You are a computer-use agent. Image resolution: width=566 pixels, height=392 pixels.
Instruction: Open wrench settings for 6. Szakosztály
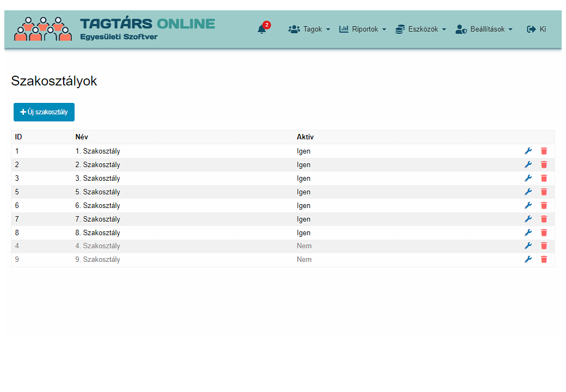528,205
